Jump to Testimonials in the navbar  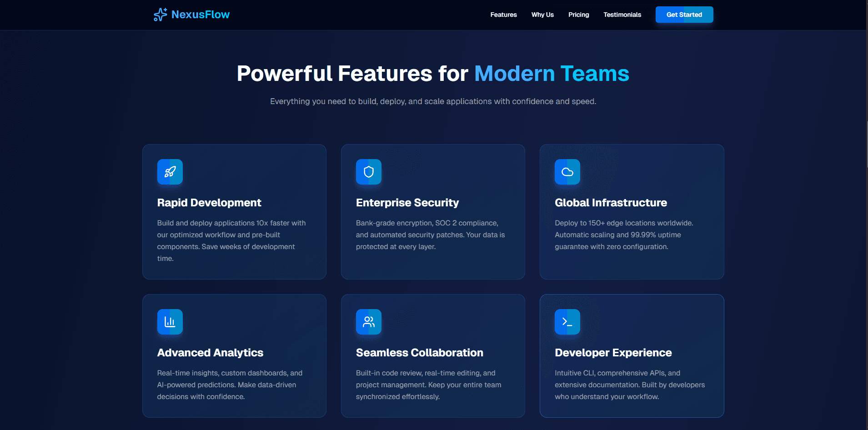622,15
